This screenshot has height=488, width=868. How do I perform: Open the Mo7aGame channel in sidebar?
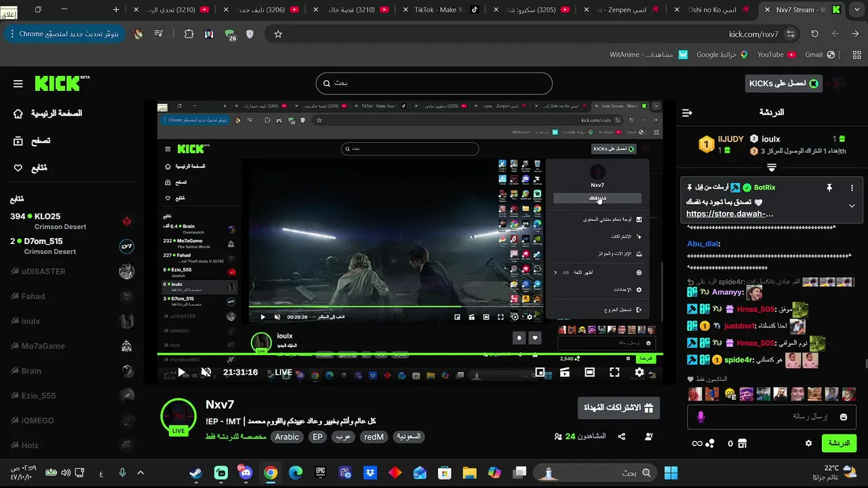coord(71,346)
